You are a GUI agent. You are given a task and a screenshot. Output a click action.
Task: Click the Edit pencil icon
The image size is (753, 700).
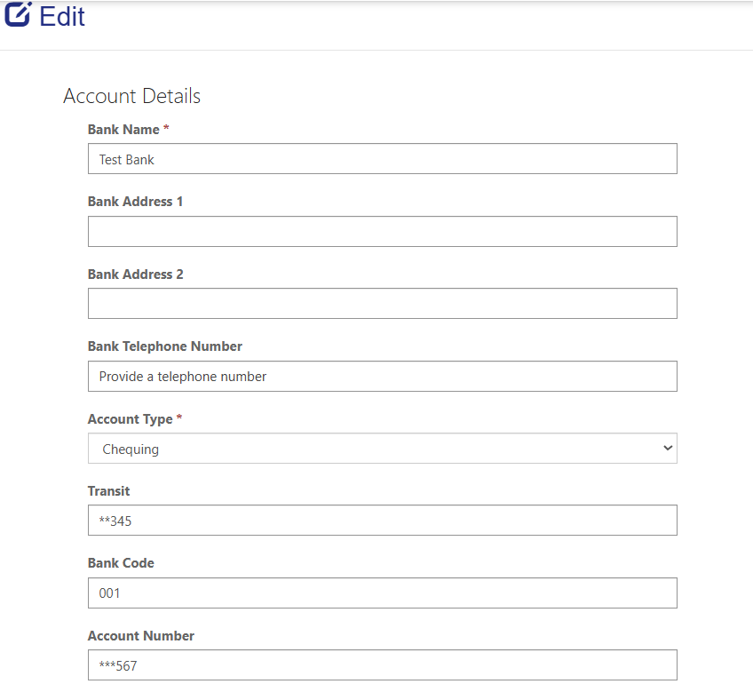[x=18, y=14]
